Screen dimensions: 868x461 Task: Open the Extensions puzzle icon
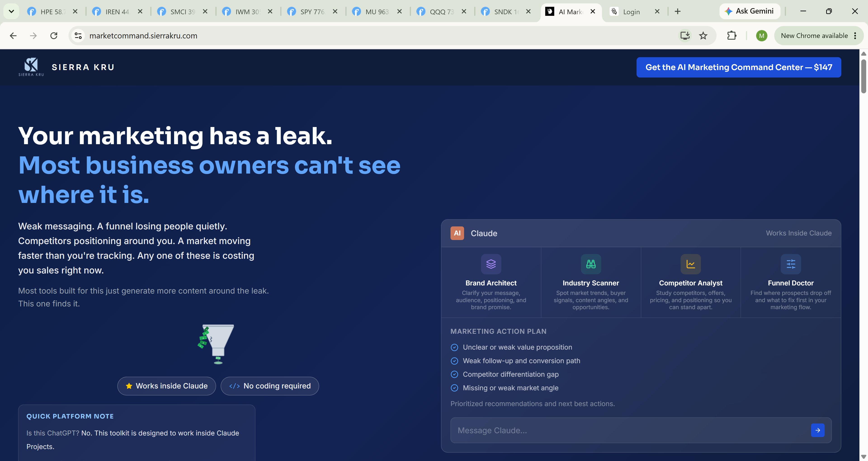click(731, 36)
